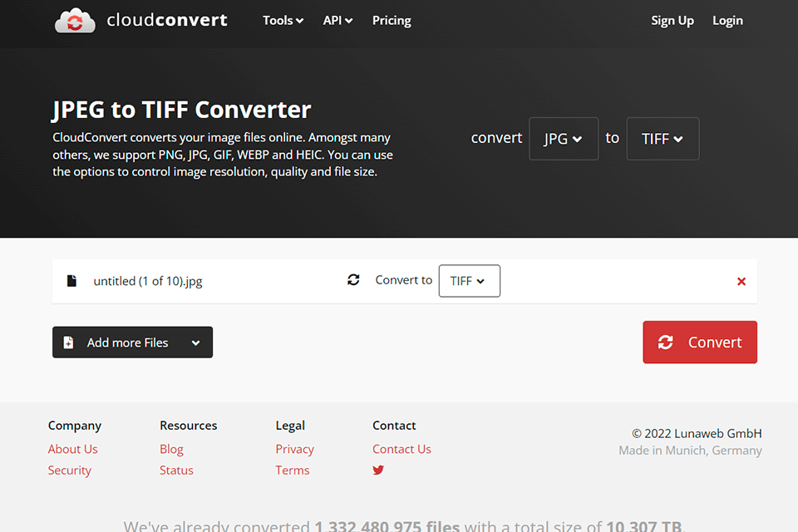
Task: Click the cloudconvert wordmark text
Action: tap(167, 20)
